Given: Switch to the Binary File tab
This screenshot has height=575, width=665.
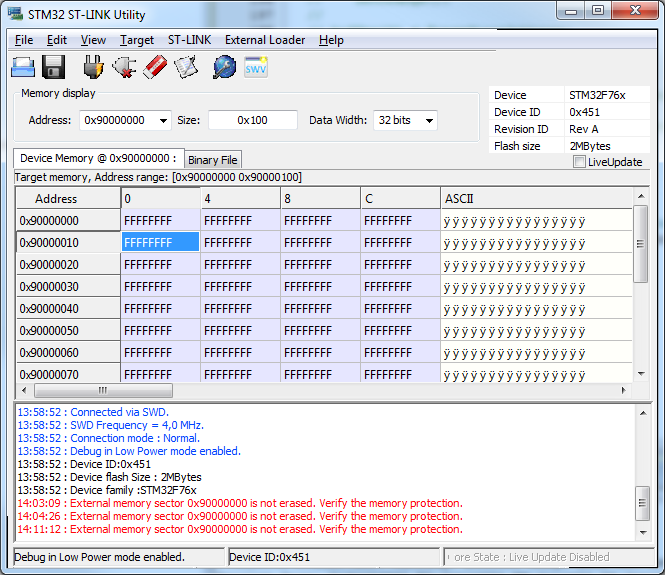Looking at the screenshot, I should coord(213,160).
